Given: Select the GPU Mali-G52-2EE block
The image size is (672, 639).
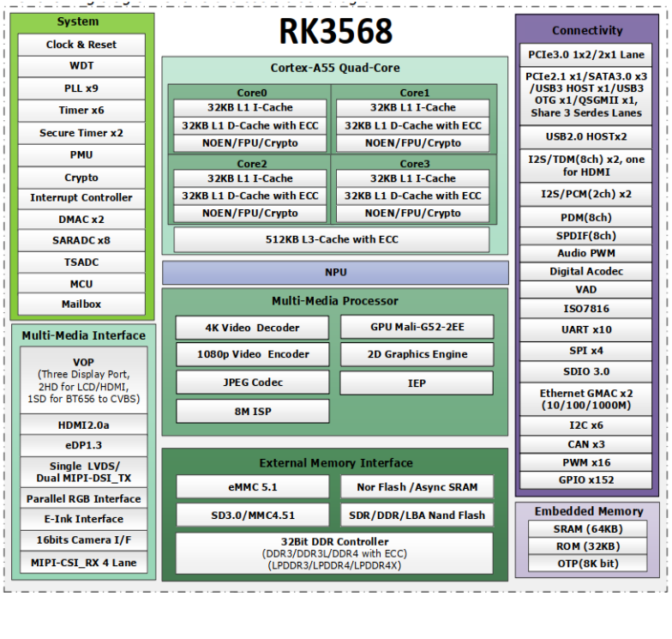Looking at the screenshot, I should [x=417, y=327].
